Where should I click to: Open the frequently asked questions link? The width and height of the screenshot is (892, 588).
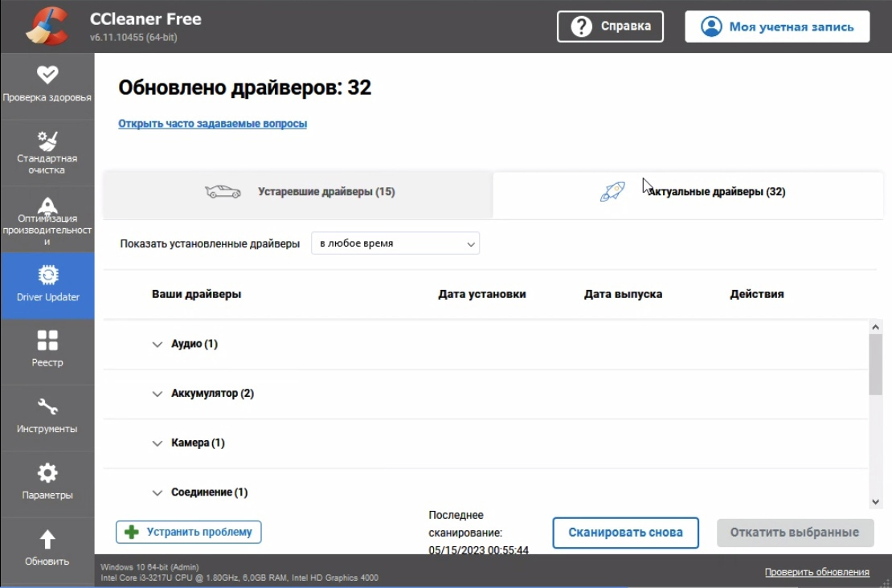(212, 124)
